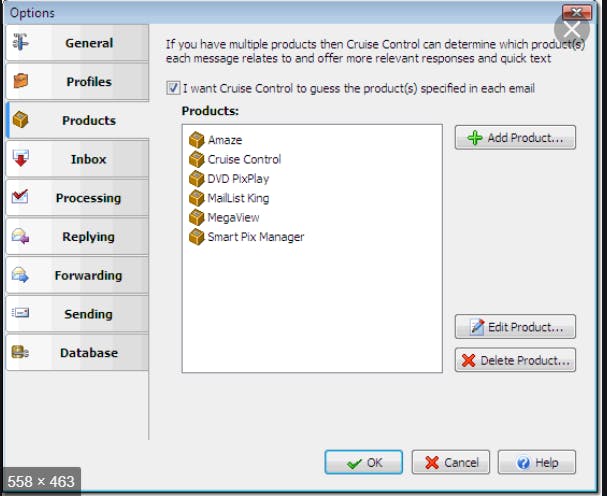
Task: Open the Forwarding tab
Action: coord(77,275)
